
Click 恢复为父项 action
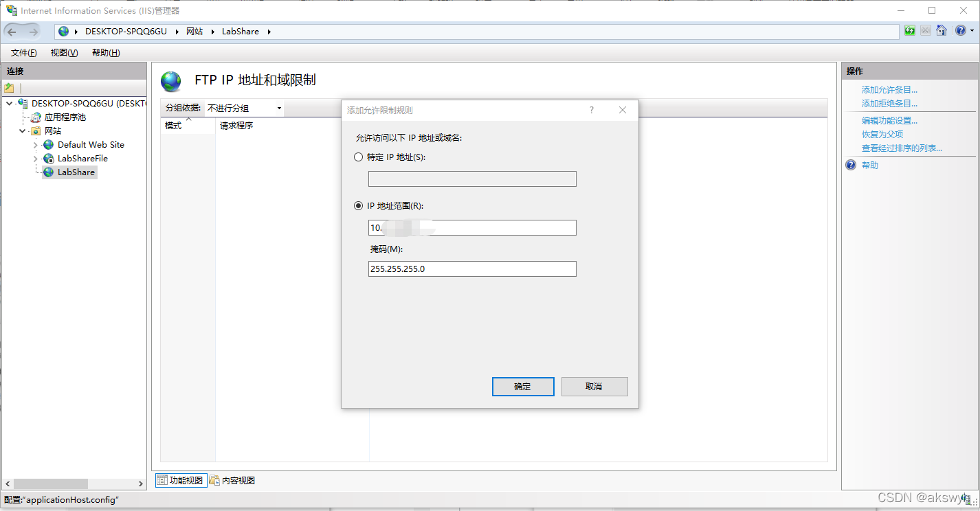[x=882, y=135]
